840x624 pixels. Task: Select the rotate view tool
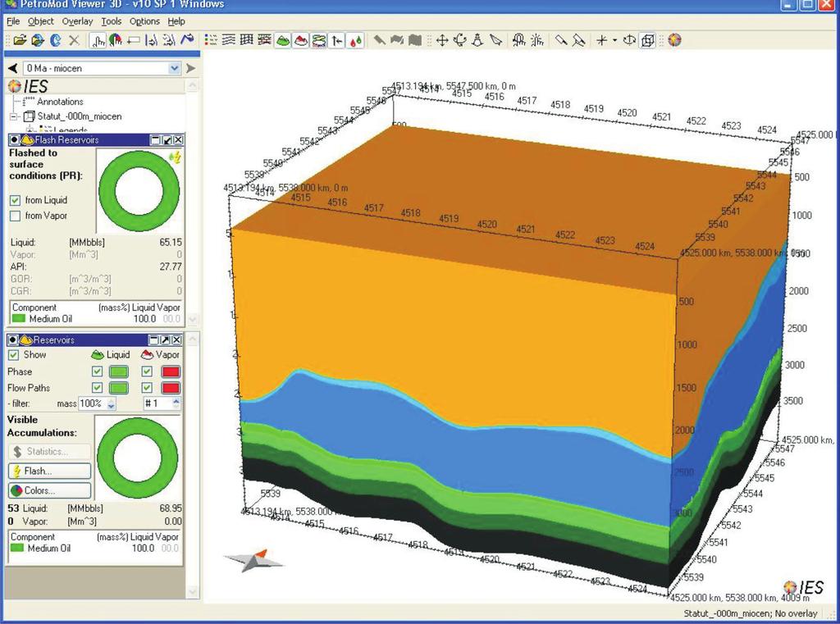click(459, 40)
